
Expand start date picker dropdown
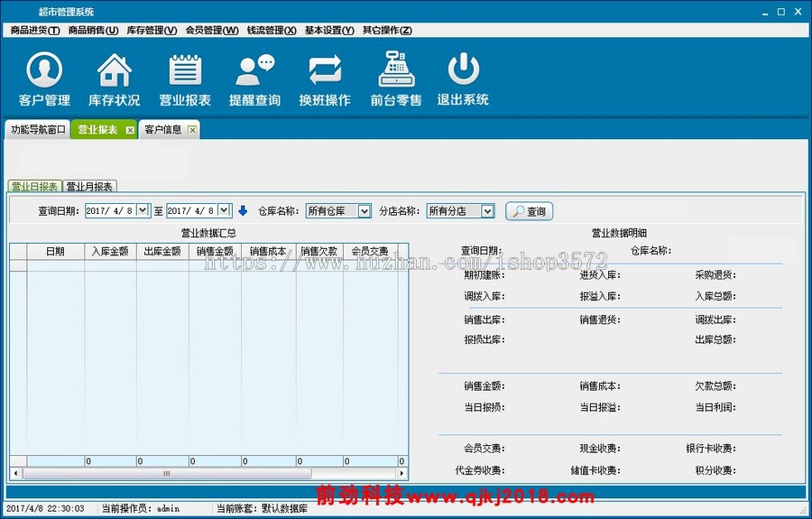click(x=143, y=210)
